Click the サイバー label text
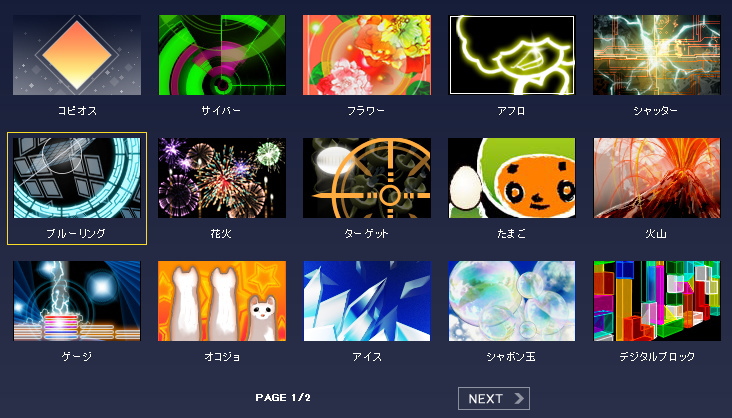The image size is (732, 418). click(221, 111)
